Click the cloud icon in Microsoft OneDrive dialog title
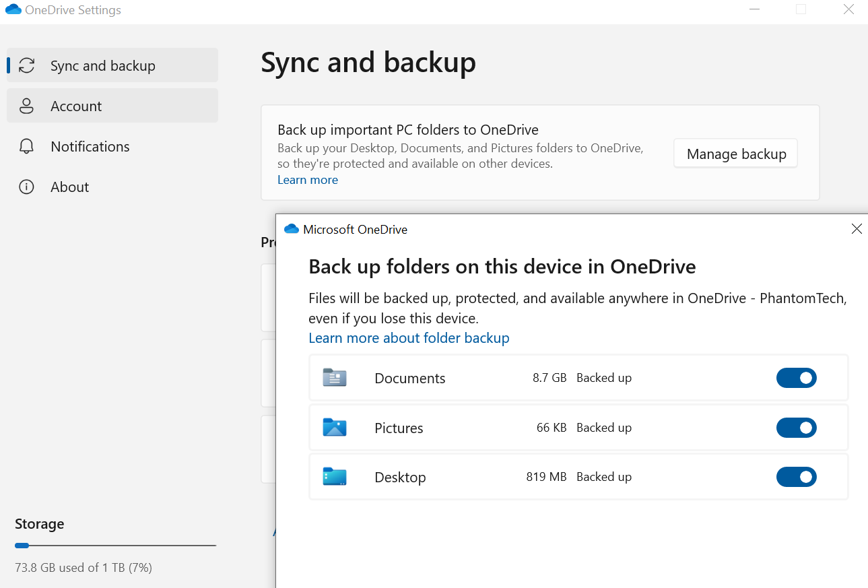Viewport: 868px width, 588px height. [292, 229]
